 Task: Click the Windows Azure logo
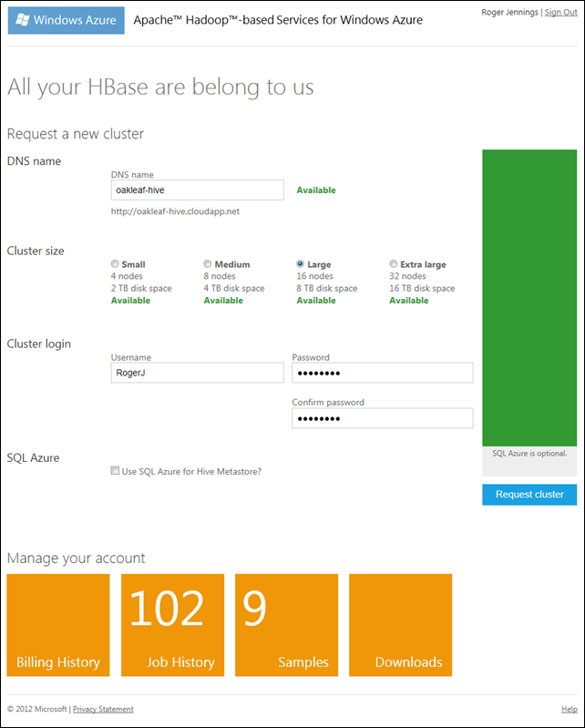pos(66,20)
